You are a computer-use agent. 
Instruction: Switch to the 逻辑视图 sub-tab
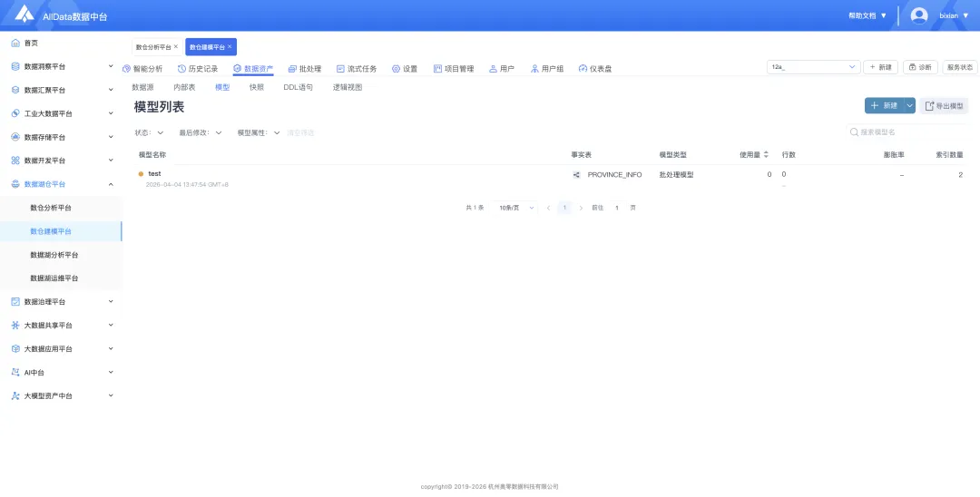pyautogui.click(x=348, y=87)
